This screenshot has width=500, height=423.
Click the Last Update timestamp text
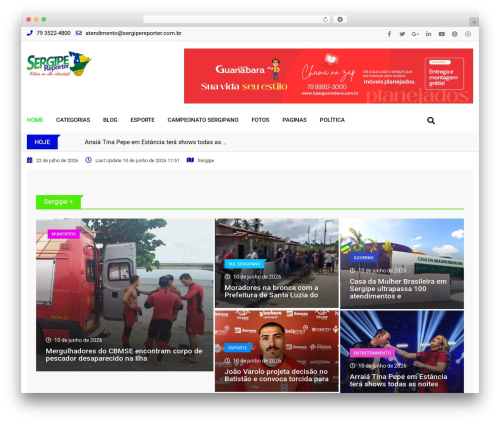[137, 161]
